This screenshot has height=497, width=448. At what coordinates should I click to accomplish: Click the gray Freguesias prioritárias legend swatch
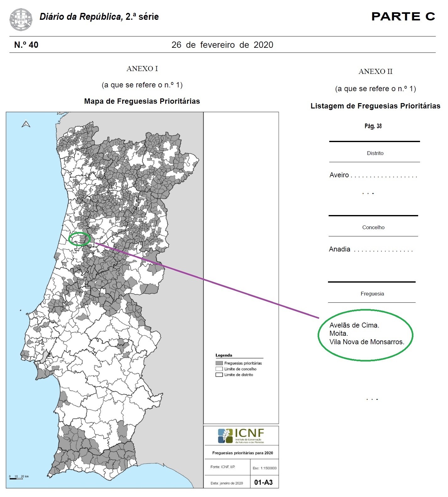pyautogui.click(x=219, y=363)
